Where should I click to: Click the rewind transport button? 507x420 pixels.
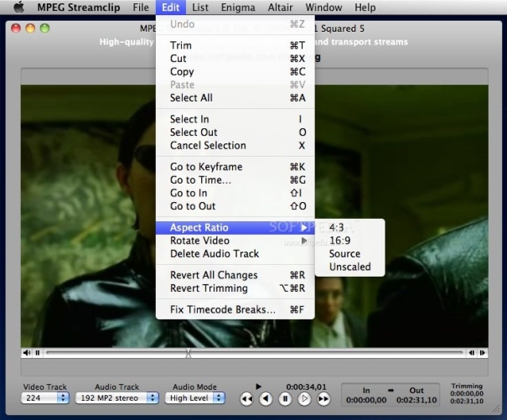[x=246, y=399]
